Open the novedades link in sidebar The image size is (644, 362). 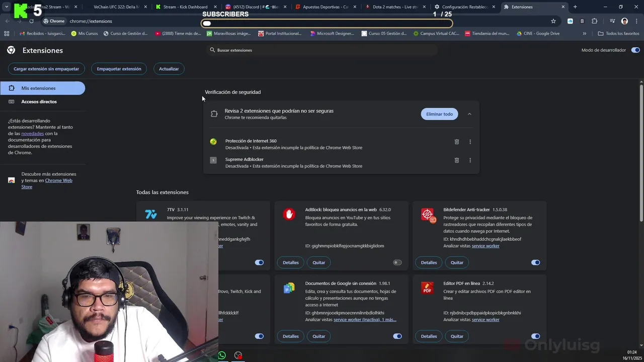pos(32,134)
